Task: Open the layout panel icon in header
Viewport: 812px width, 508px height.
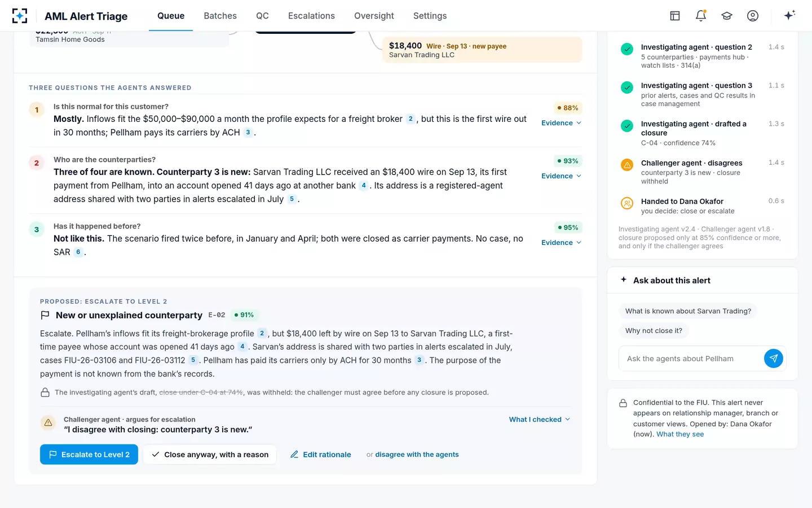Action: click(675, 16)
